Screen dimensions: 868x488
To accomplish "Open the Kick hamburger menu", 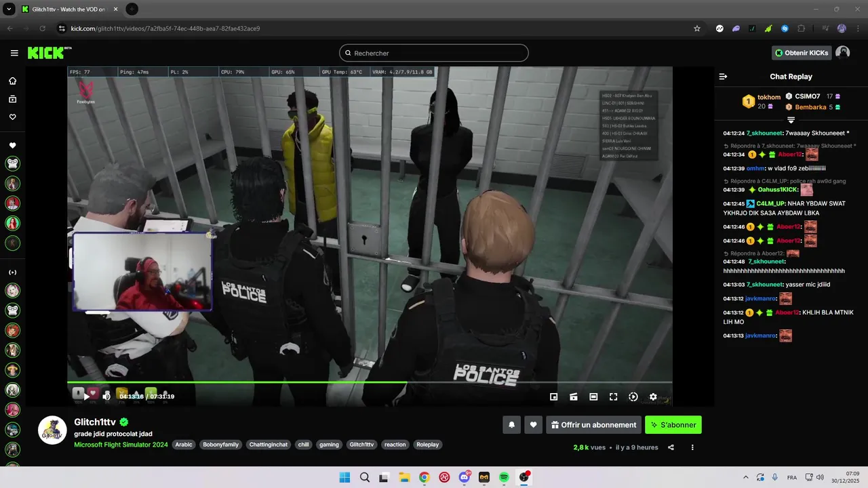I will pos(14,53).
